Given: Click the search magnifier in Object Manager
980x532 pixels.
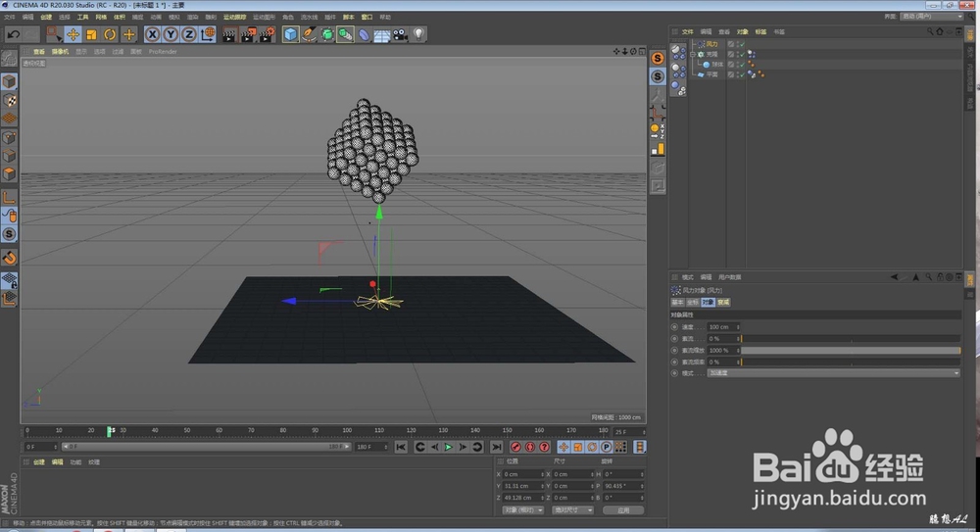Looking at the screenshot, I should click(930, 32).
